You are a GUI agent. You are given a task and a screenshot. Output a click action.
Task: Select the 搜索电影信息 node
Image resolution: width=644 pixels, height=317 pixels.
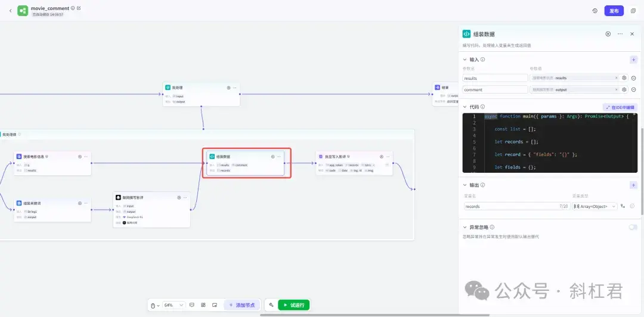pyautogui.click(x=52, y=163)
